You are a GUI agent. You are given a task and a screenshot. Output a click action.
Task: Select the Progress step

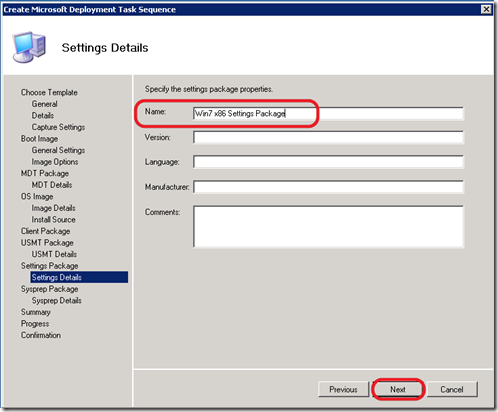[x=35, y=324]
